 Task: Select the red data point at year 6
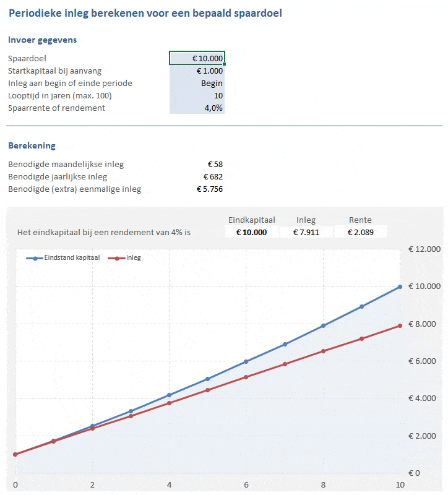(x=246, y=377)
